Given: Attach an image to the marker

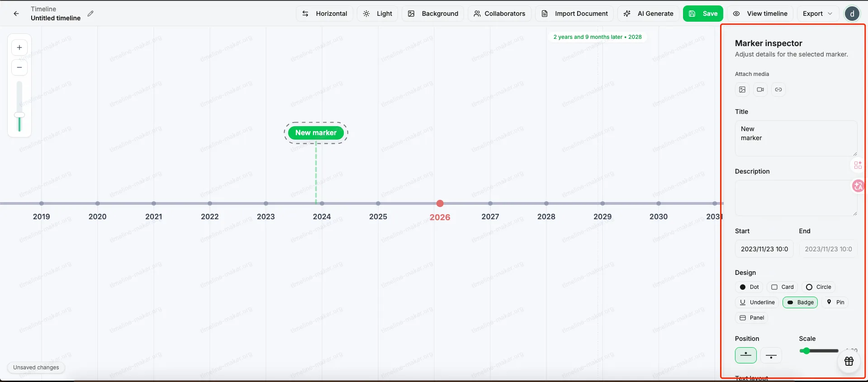Looking at the screenshot, I should click(x=742, y=90).
